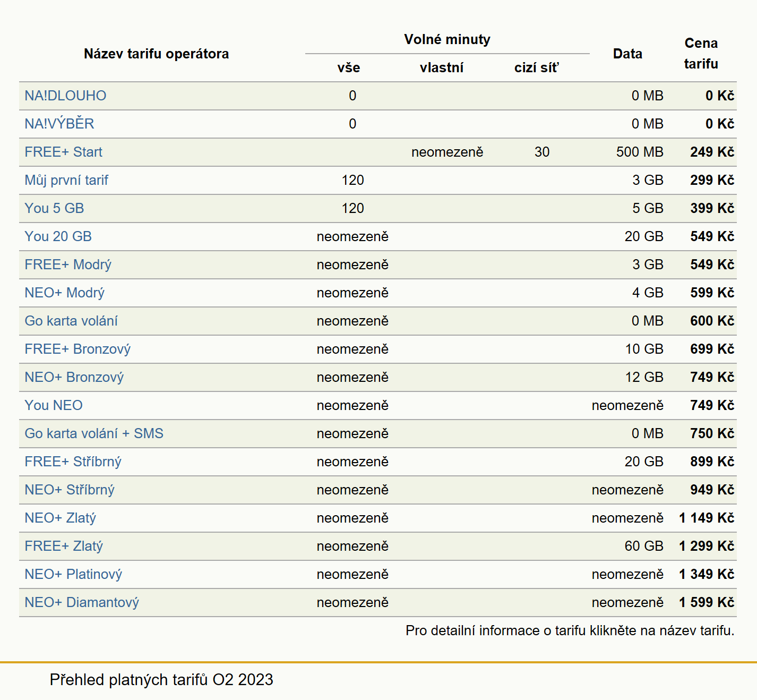
Task: Select the 750 Kč price cell
Action: coord(712,433)
